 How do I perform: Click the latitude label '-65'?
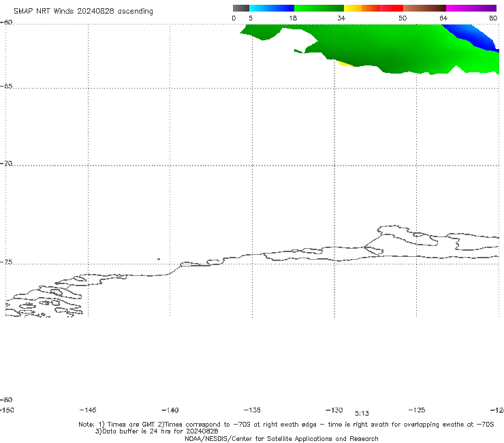tap(6, 86)
